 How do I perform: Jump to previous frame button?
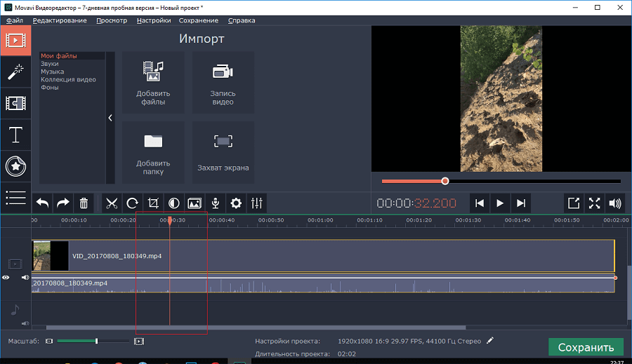coord(479,203)
